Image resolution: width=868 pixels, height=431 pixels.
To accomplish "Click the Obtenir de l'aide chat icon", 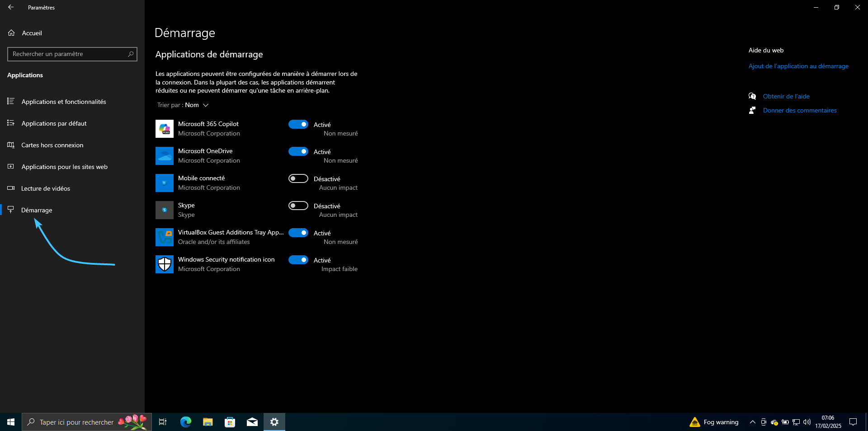I will click(x=752, y=96).
